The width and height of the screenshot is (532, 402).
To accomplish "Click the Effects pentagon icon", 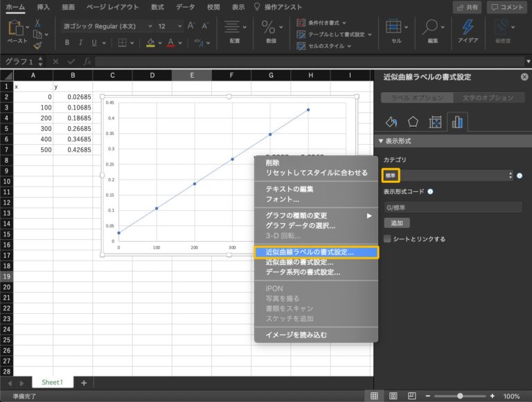I will pyautogui.click(x=413, y=122).
